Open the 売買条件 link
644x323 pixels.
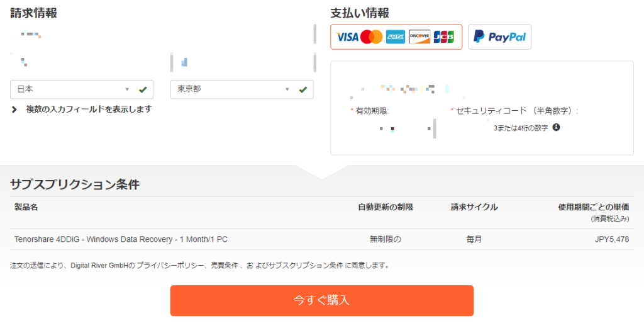click(x=225, y=266)
